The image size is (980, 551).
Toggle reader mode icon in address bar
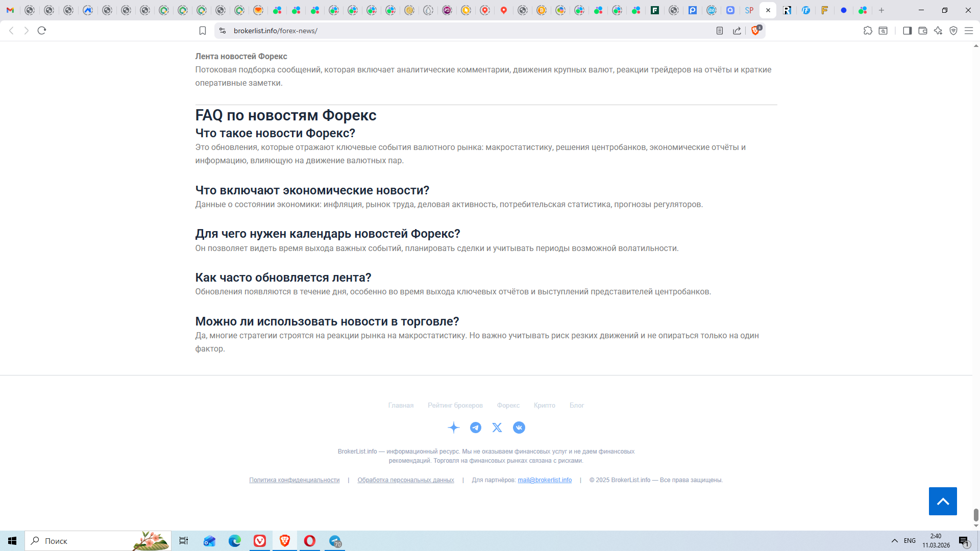coord(720,31)
